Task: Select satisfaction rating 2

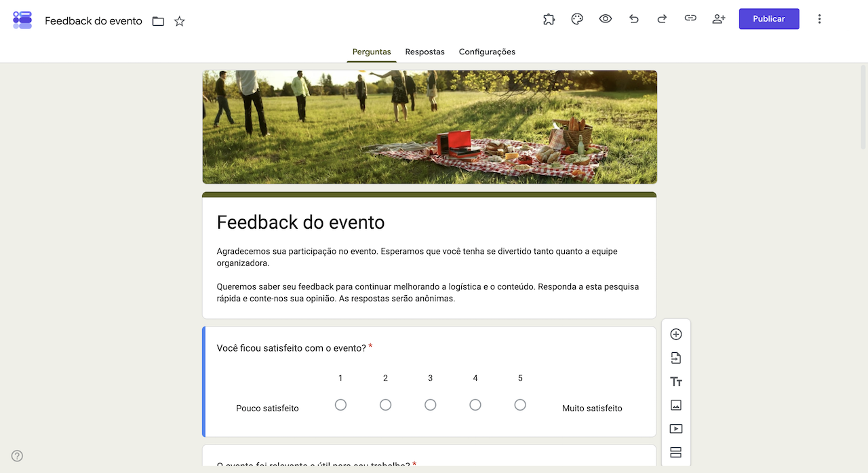Action: pyautogui.click(x=385, y=404)
